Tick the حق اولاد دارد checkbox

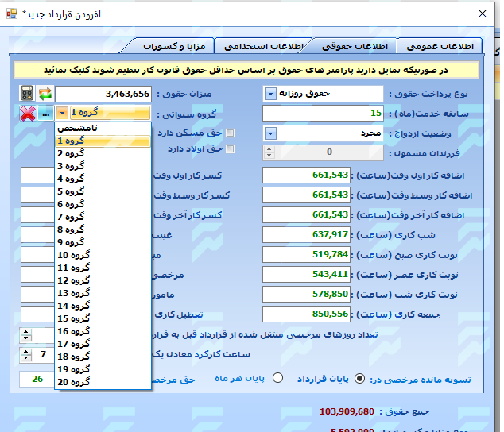(x=231, y=148)
